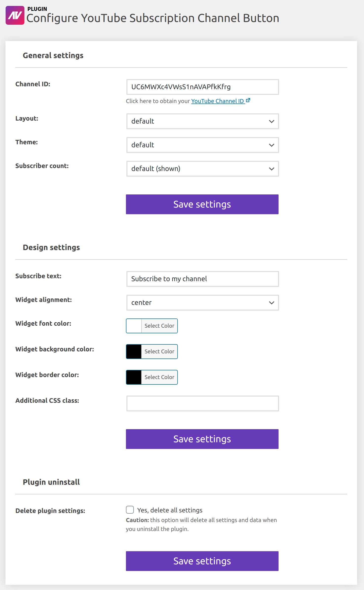Image resolution: width=364 pixels, height=590 pixels.
Task: Tick the 'Yes, delete all settings' checkbox
Action: 130,510
